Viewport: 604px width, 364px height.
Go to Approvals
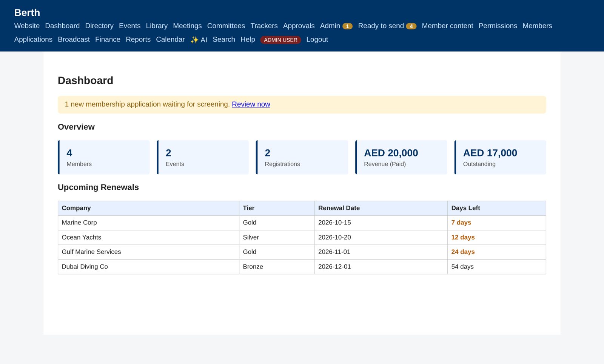point(299,26)
